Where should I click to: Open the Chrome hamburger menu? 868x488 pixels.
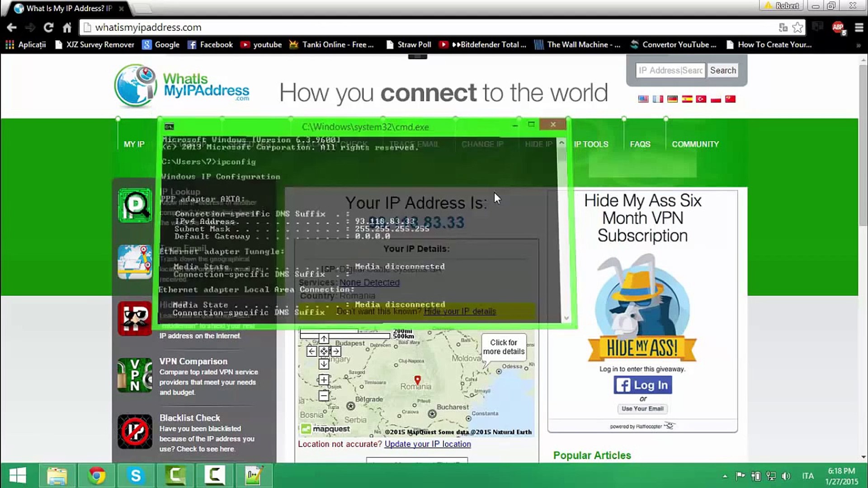[x=859, y=28]
